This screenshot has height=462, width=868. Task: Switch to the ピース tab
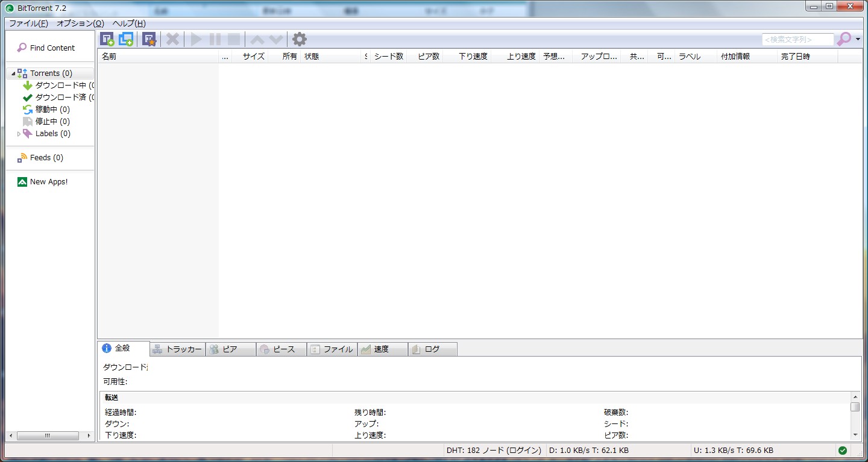tap(281, 349)
